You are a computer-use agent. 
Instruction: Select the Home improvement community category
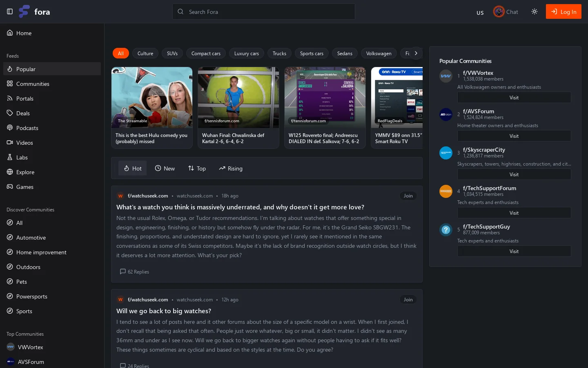click(x=52, y=252)
